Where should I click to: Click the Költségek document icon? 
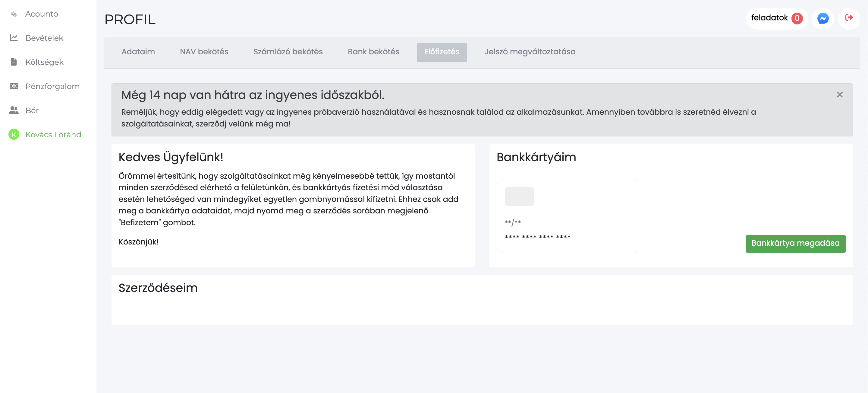click(x=14, y=62)
